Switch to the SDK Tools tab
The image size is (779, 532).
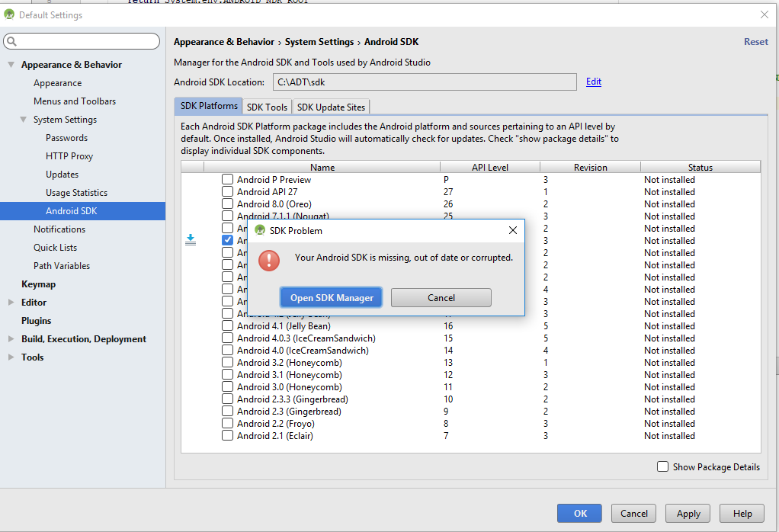pyautogui.click(x=266, y=107)
